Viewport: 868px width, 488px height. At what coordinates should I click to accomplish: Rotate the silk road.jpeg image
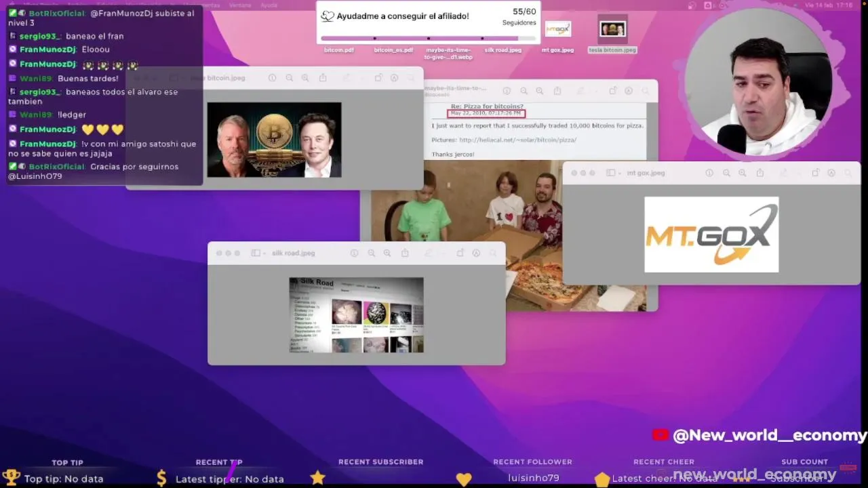point(460,253)
